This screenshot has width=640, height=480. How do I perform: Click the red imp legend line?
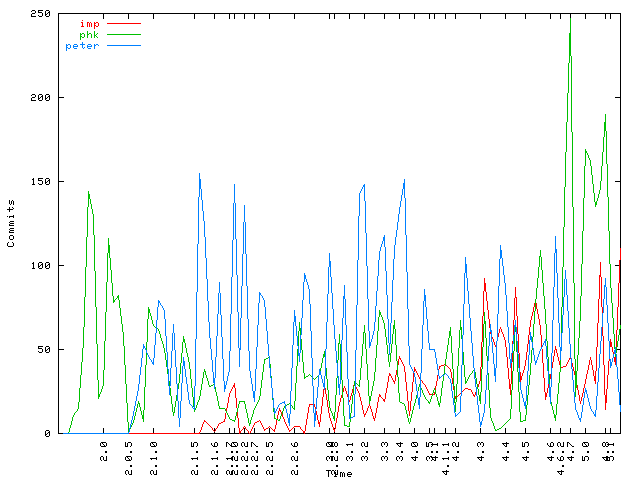click(123, 22)
